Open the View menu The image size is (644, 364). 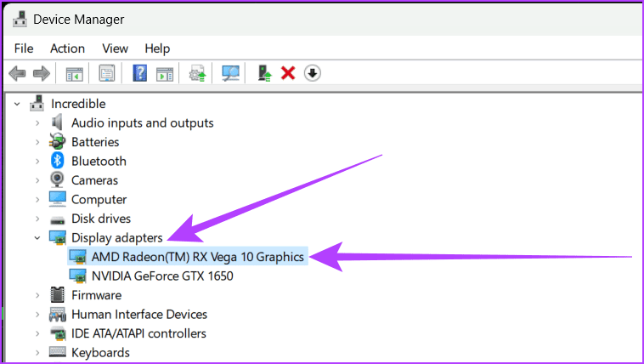click(115, 48)
